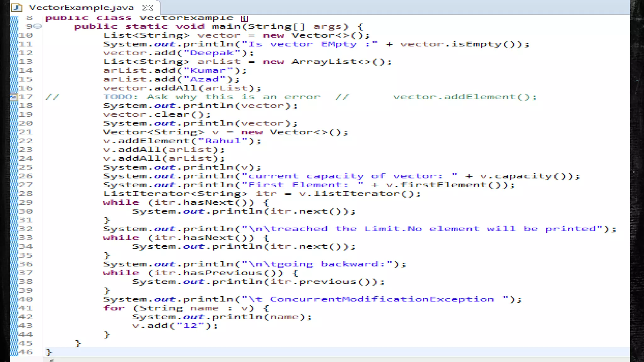The image size is (644, 362).
Task: Click the ConcurrentModificationException string
Action: pyautogui.click(x=381, y=299)
